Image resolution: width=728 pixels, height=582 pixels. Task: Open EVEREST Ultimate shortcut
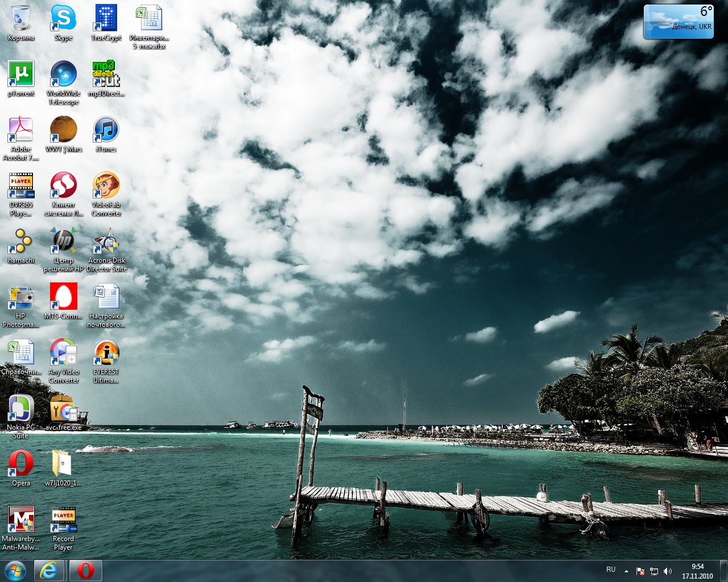(x=106, y=361)
